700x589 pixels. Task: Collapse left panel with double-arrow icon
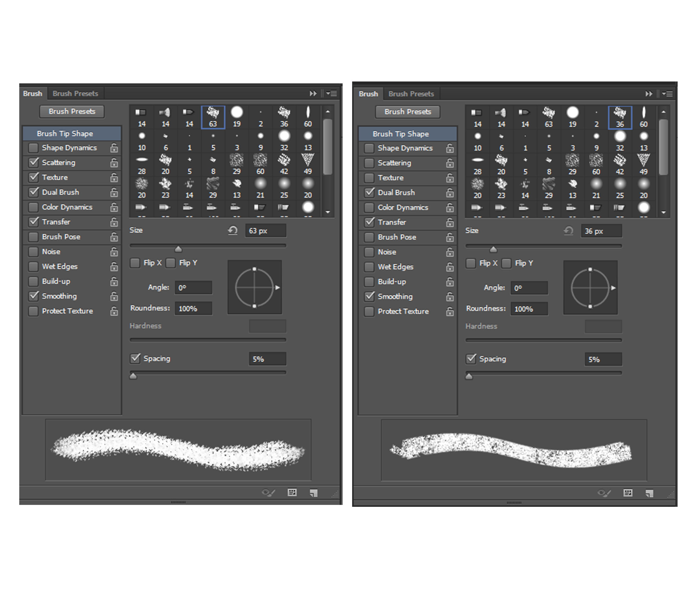tap(313, 94)
